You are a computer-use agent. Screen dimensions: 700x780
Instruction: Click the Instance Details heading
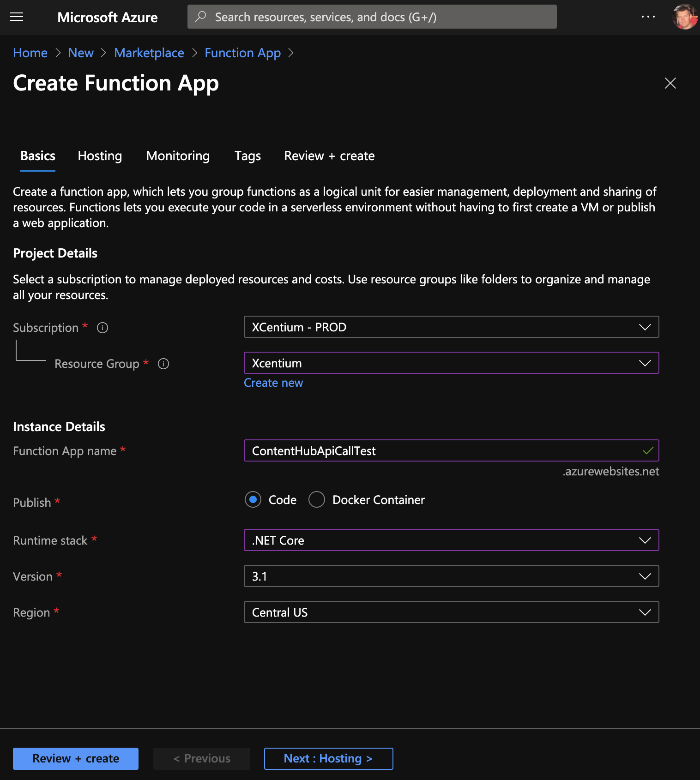coord(59,426)
